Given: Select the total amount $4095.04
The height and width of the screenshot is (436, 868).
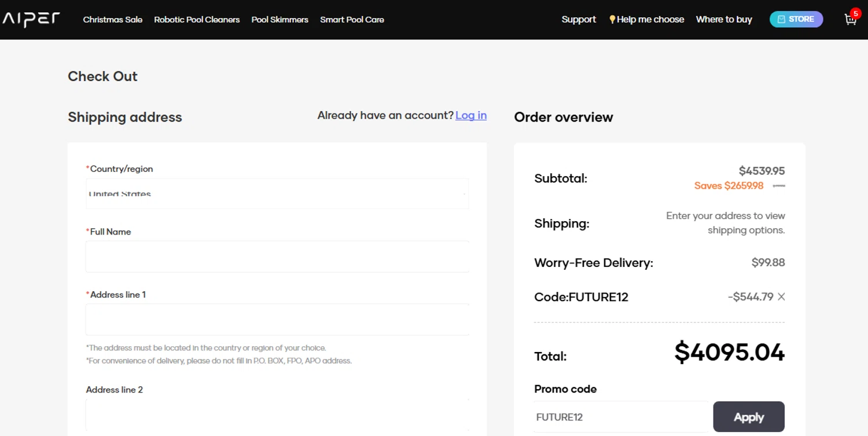Looking at the screenshot, I should 730,353.
